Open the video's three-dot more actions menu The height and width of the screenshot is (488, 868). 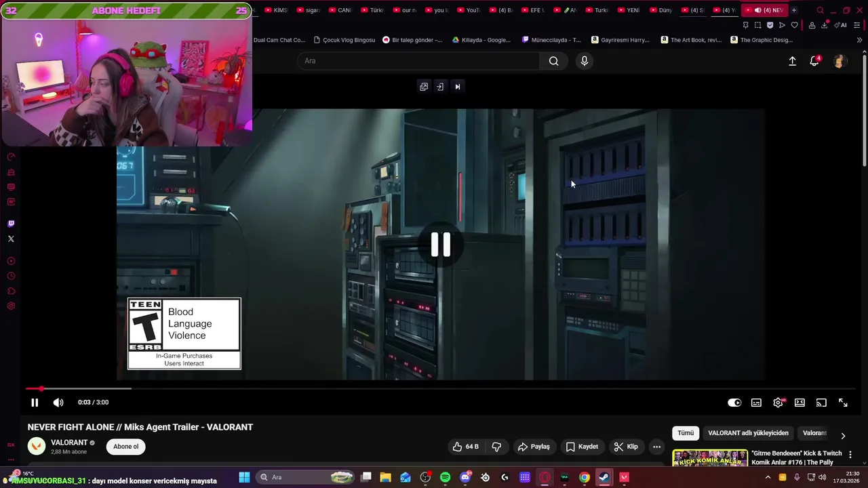point(656,447)
